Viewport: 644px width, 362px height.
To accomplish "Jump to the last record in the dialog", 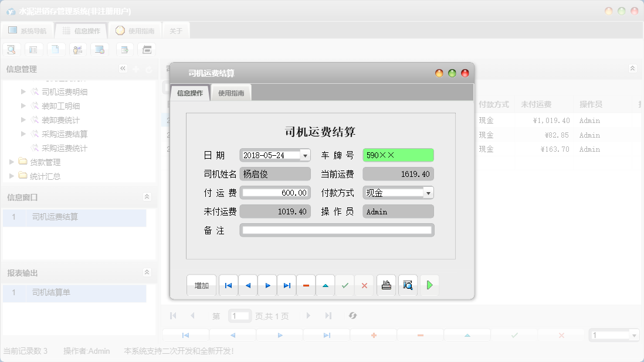I will [287, 285].
